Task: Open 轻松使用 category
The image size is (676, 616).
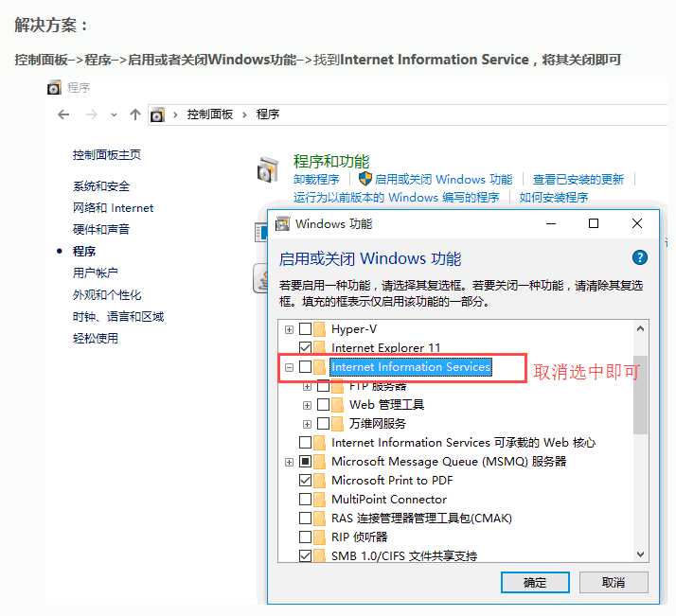Action: 96,338
